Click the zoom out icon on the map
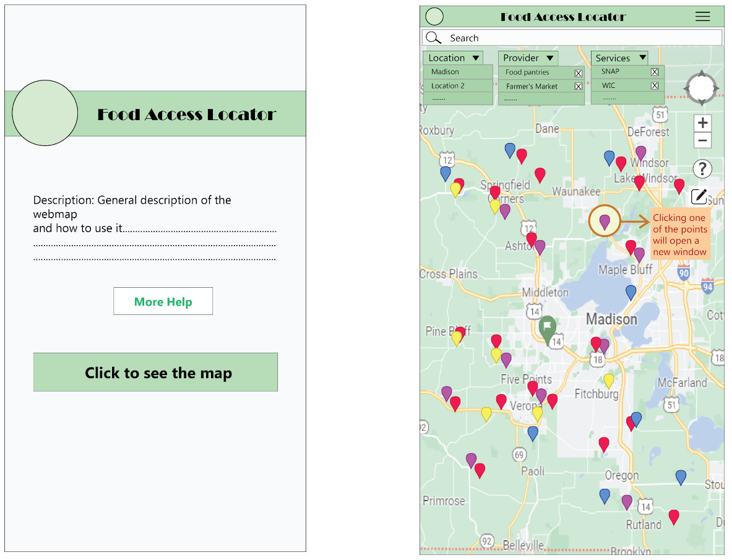 point(702,140)
